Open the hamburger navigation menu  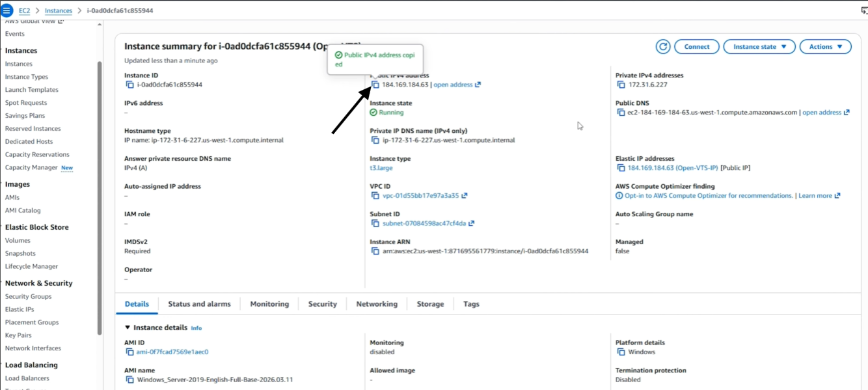click(7, 10)
